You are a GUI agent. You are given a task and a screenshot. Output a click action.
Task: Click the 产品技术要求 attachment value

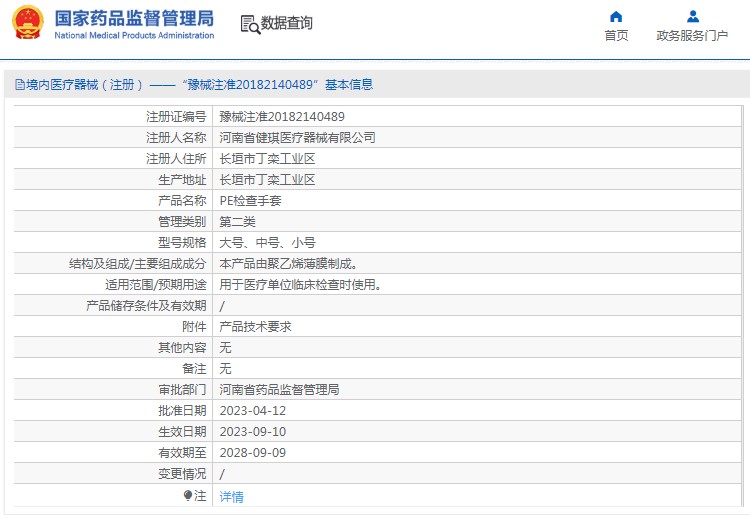pyautogui.click(x=255, y=327)
